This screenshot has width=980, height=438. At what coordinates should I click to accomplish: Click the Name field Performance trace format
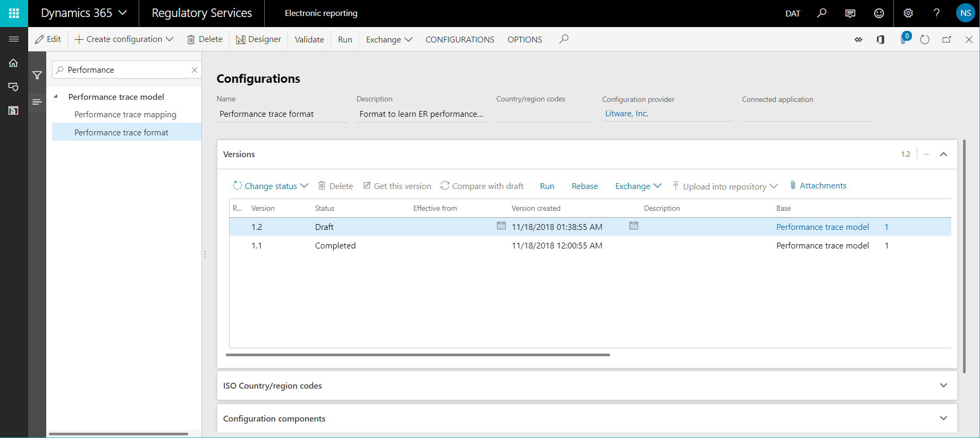coord(282,114)
